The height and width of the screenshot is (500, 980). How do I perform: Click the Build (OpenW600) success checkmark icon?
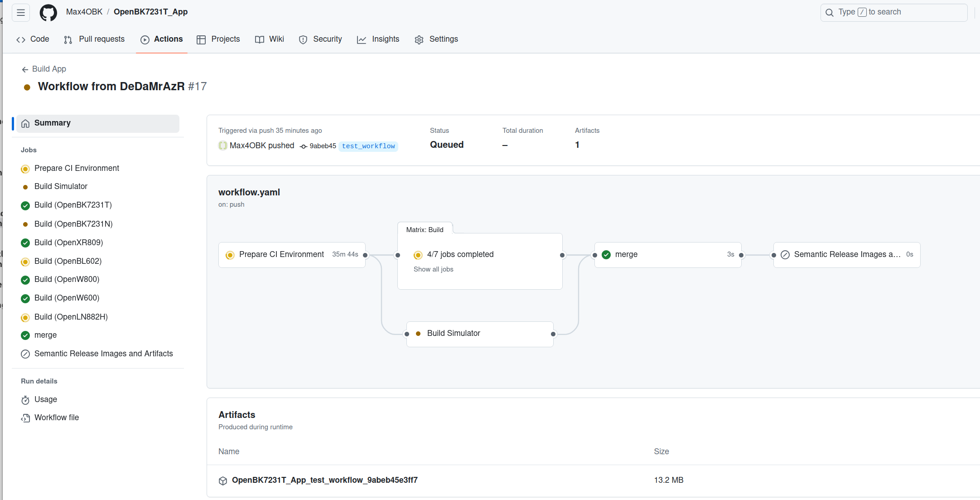click(x=25, y=298)
